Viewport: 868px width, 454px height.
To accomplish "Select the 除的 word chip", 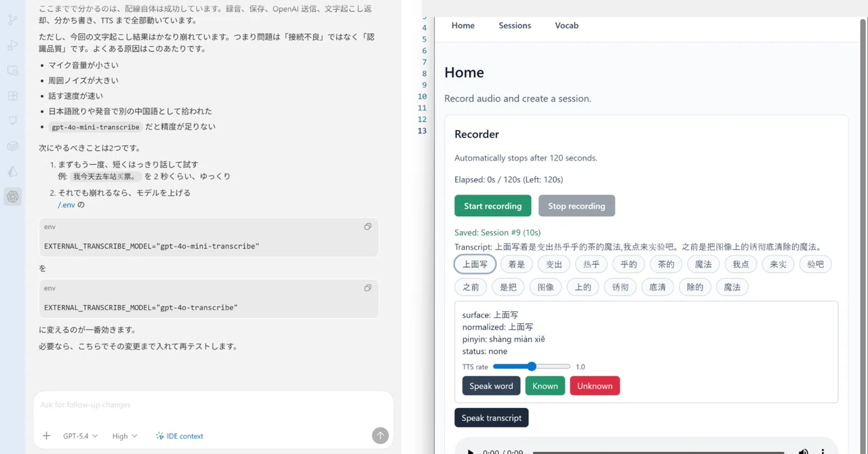I will click(x=695, y=287).
